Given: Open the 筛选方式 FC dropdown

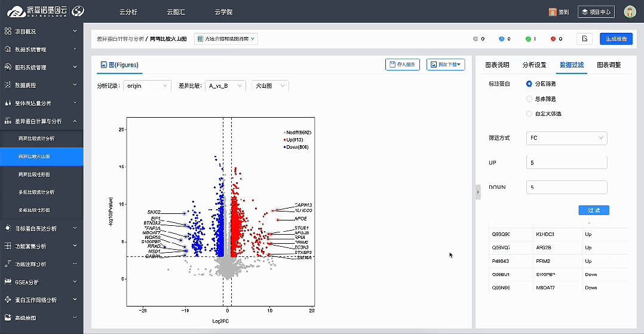Looking at the screenshot, I should pyautogui.click(x=566, y=138).
